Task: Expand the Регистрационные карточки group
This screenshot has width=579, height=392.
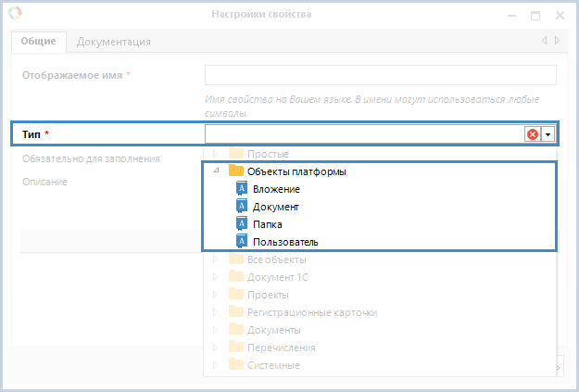Action: tap(216, 312)
